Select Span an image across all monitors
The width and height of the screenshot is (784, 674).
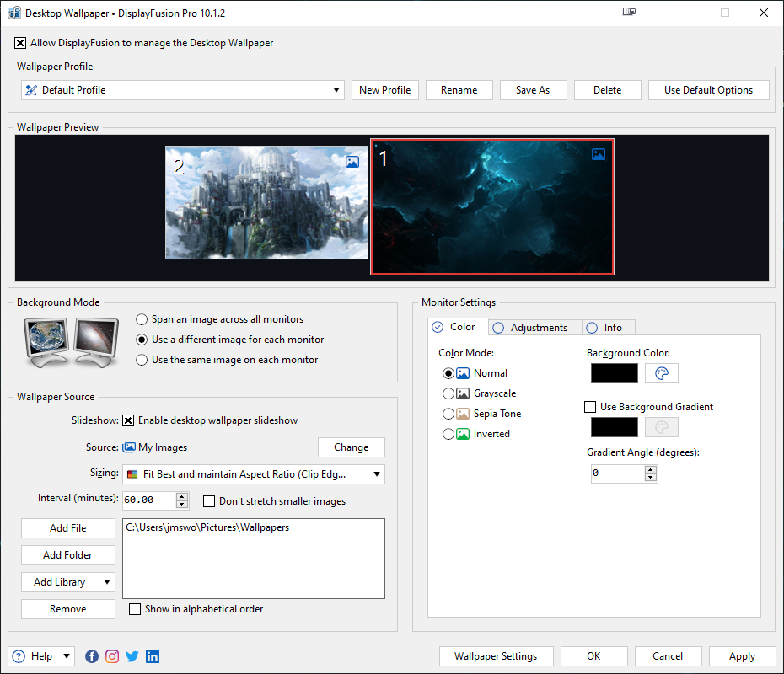point(142,319)
